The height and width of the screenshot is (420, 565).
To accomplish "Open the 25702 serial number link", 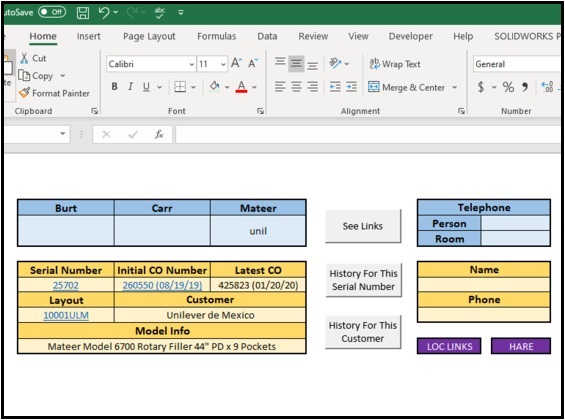I will point(66,285).
